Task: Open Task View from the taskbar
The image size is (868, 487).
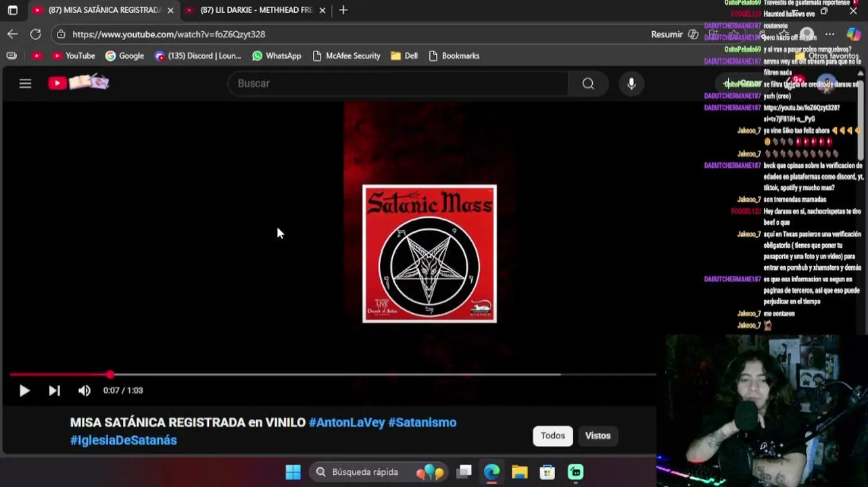Action: click(x=464, y=472)
